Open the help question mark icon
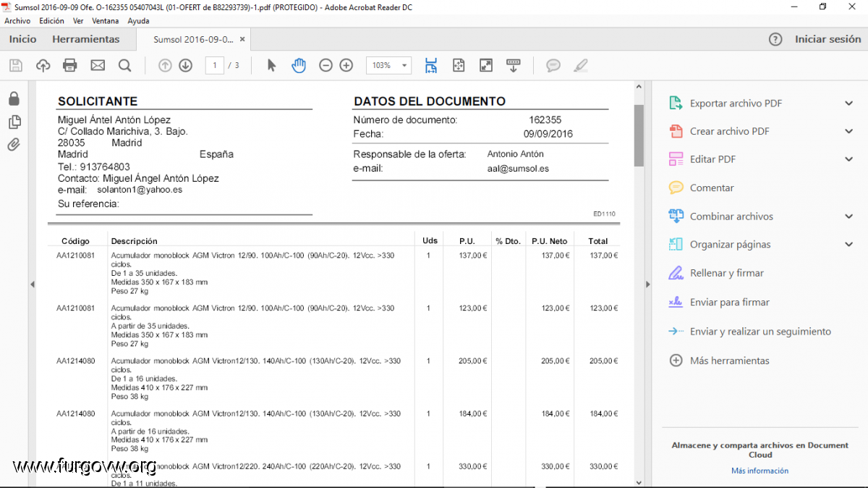This screenshot has height=488, width=868. click(x=775, y=40)
